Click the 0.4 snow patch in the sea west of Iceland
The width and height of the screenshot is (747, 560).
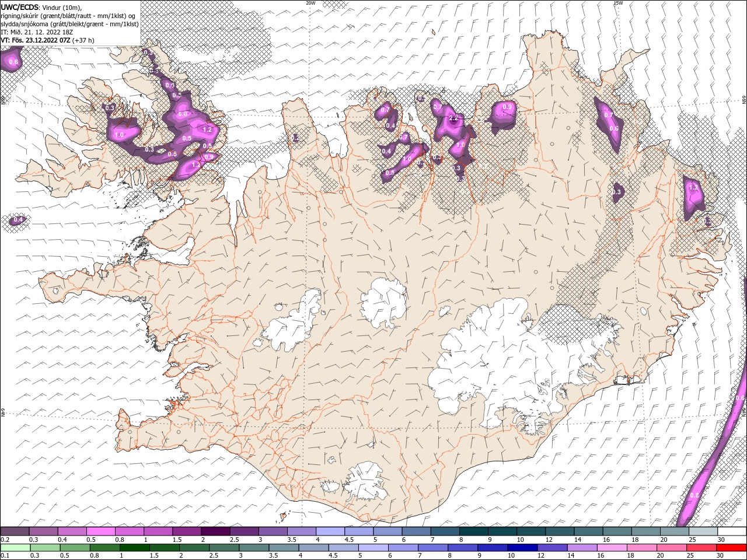pyautogui.click(x=18, y=220)
